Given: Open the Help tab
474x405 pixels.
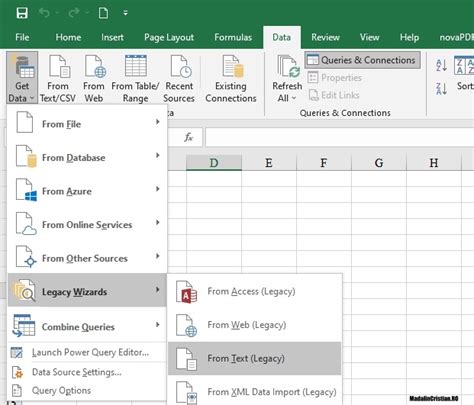Looking at the screenshot, I should click(409, 37).
